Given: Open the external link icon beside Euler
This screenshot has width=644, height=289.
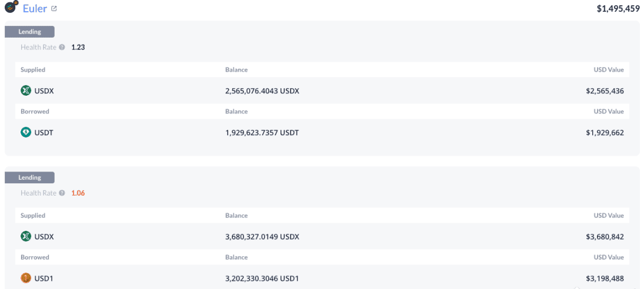Looking at the screenshot, I should click(54, 9).
